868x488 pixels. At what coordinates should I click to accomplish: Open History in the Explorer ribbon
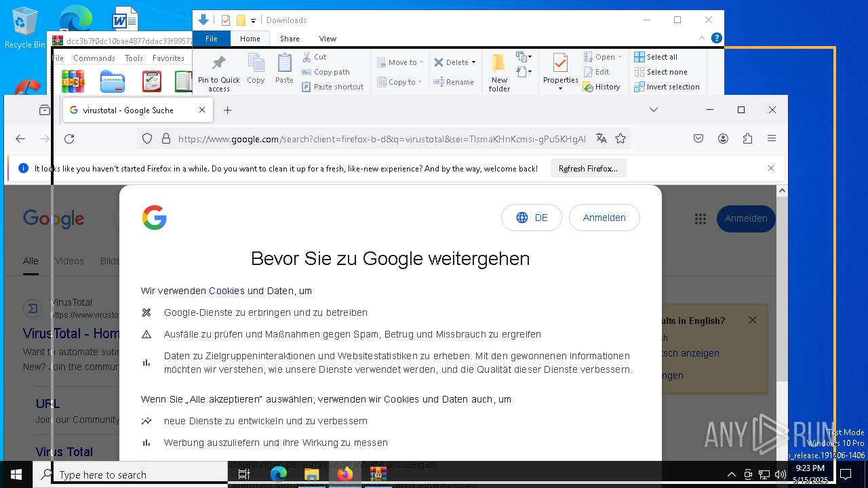click(x=601, y=87)
